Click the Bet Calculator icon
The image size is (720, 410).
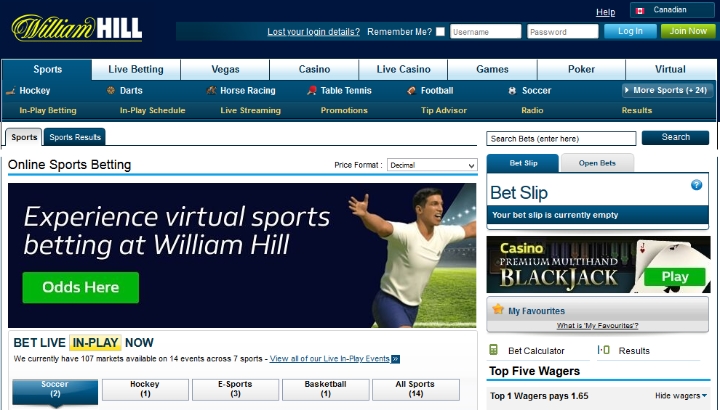[493, 350]
